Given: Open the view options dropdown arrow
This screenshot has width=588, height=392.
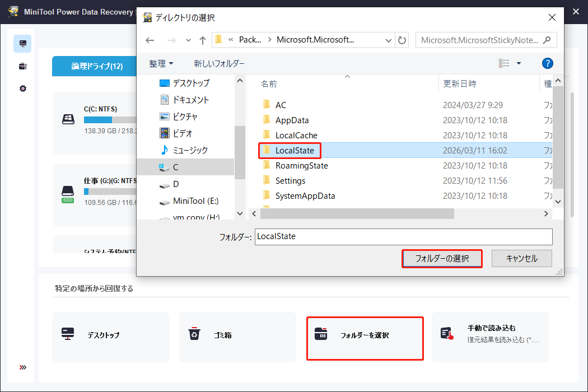Looking at the screenshot, I should tap(519, 63).
